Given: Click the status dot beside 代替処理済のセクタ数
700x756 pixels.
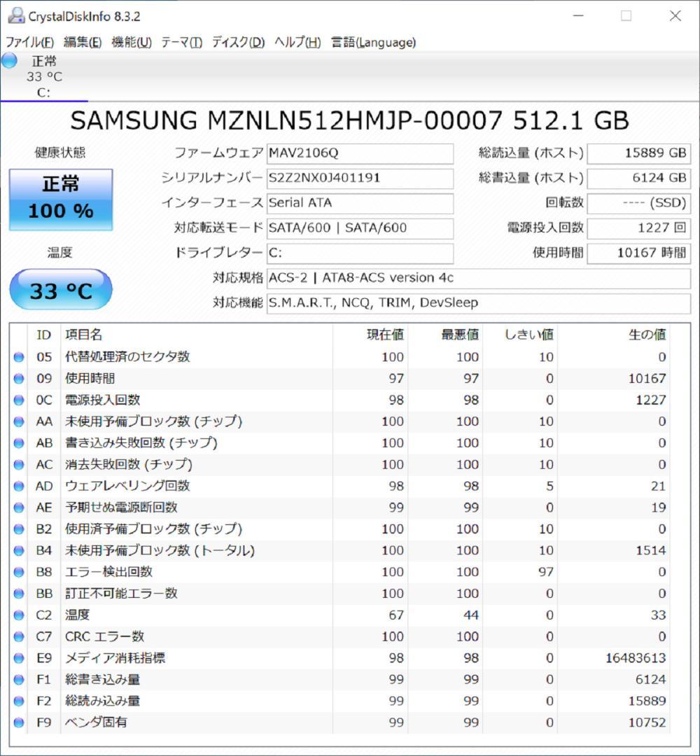Looking at the screenshot, I should [x=20, y=357].
